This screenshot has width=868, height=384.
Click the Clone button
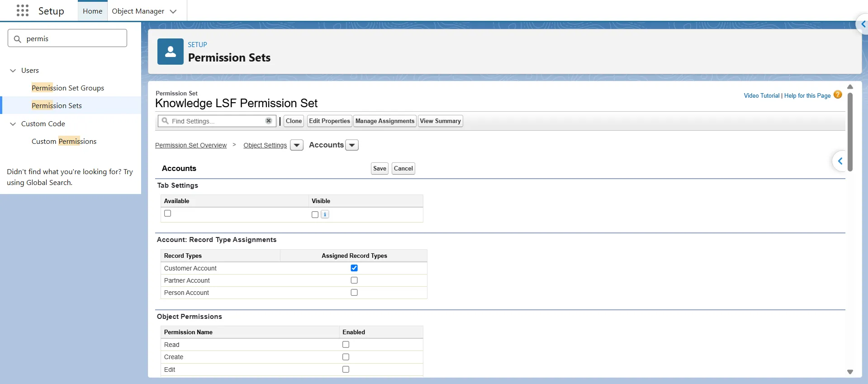coord(294,121)
